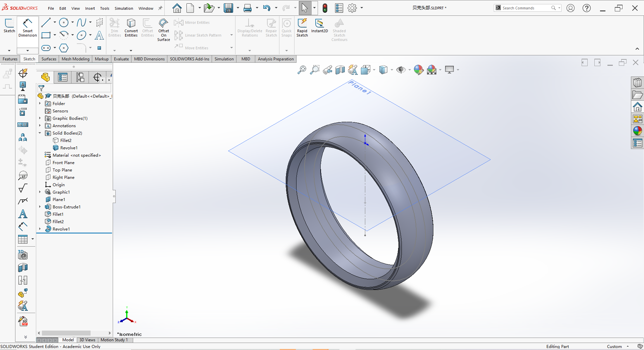Open the Simulation menu
644x350 pixels.
point(123,8)
